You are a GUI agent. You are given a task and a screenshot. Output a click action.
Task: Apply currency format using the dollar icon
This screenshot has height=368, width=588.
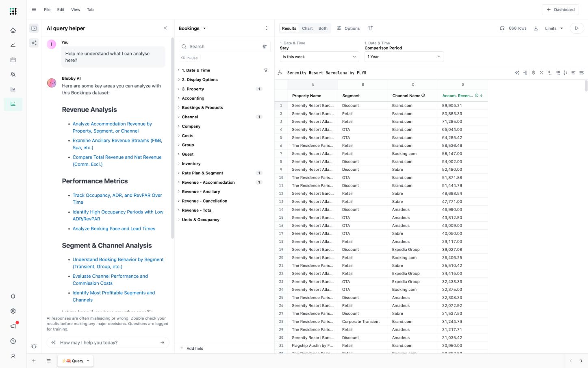coord(533,73)
